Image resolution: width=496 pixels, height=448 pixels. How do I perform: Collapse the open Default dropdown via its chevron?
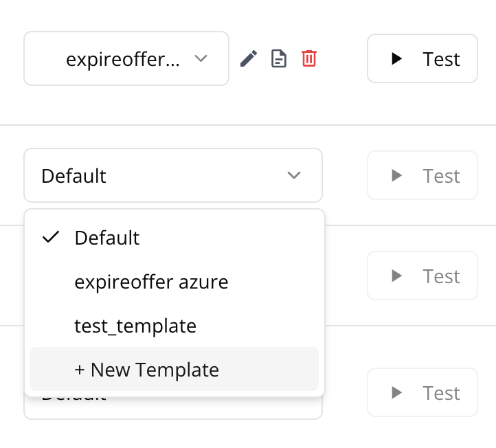click(294, 176)
